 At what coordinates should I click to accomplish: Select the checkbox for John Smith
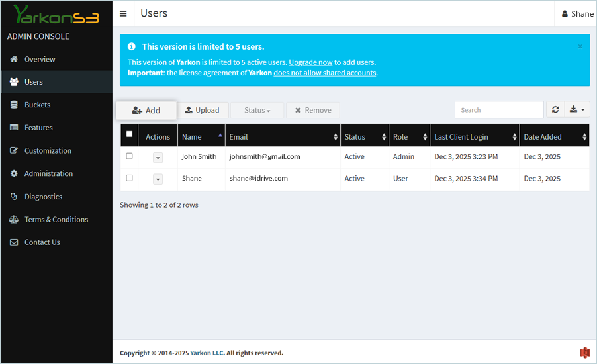click(x=129, y=156)
